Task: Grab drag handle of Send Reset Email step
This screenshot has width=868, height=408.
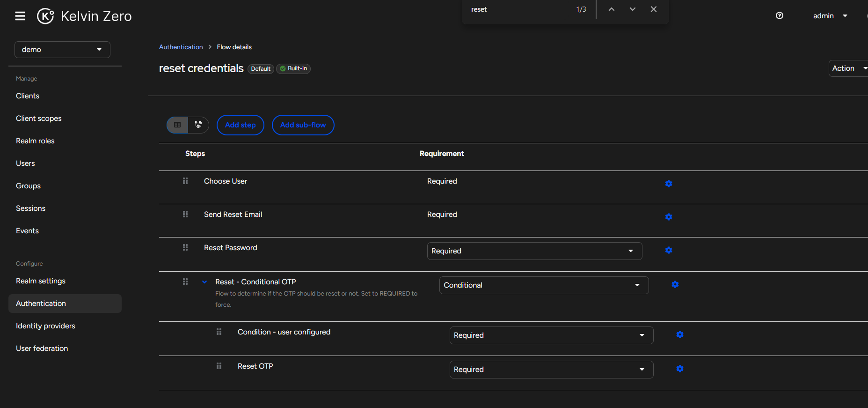Action: tap(185, 214)
